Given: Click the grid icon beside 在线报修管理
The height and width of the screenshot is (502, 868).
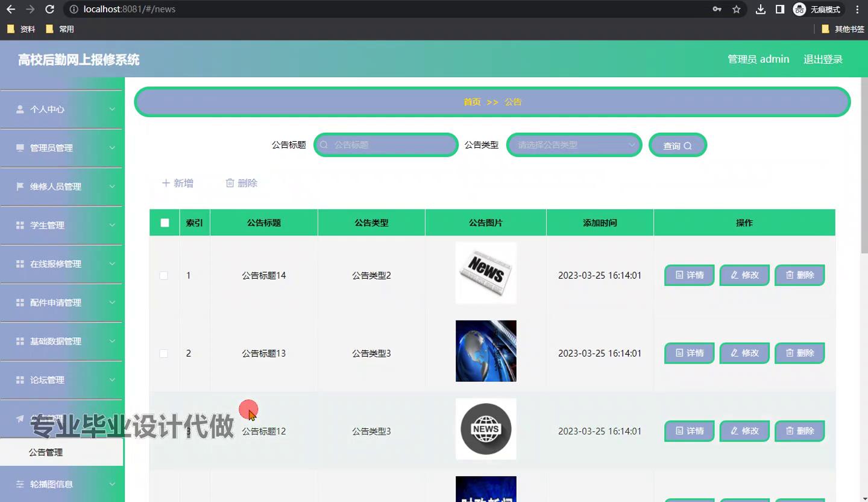Looking at the screenshot, I should (20, 264).
